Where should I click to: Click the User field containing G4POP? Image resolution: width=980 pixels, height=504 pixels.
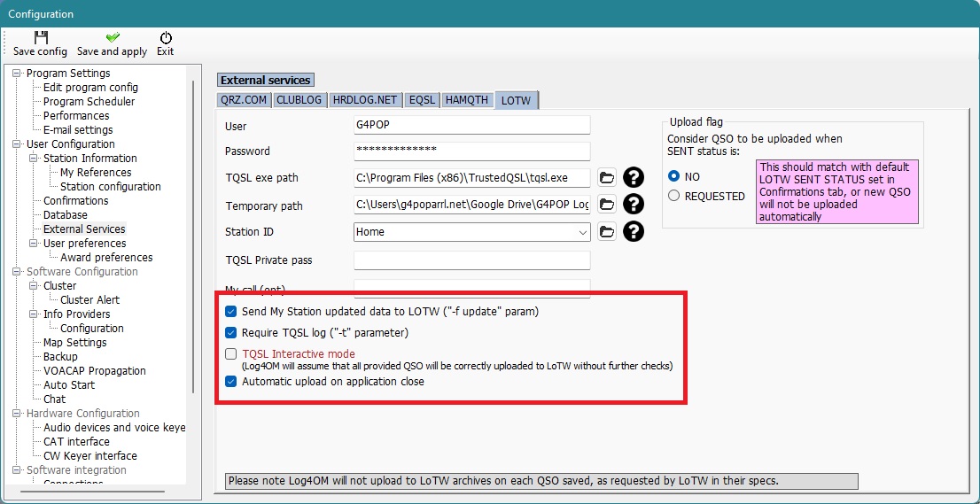coord(472,125)
